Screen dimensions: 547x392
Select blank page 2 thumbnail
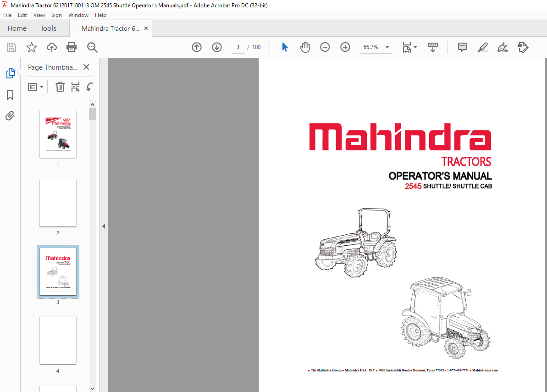[x=58, y=203]
